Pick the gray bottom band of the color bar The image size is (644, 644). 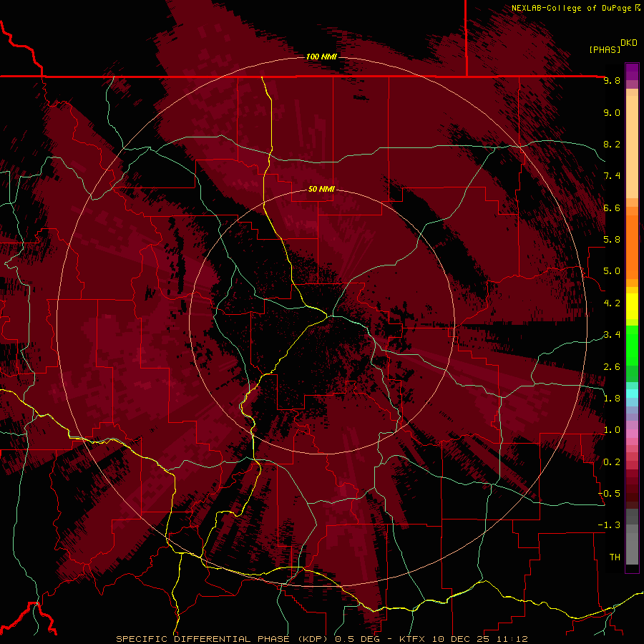coord(632,546)
